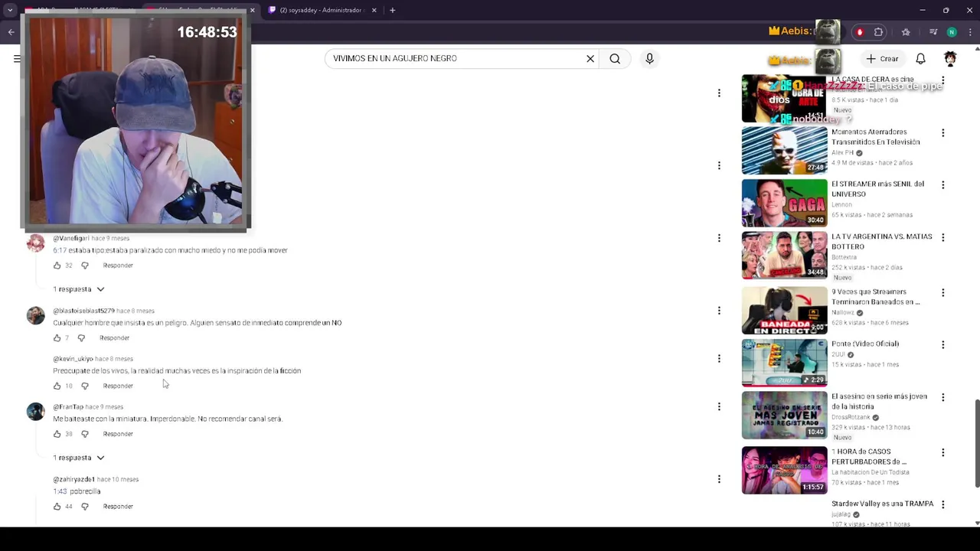Reply to zahiryazde1's comment
This screenshot has height=551, width=980.
tap(118, 507)
